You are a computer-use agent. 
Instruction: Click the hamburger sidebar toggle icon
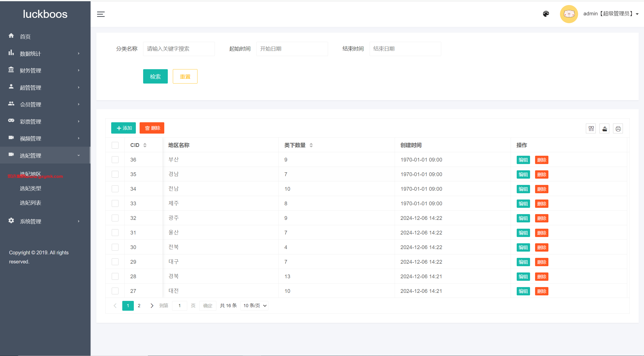101,14
